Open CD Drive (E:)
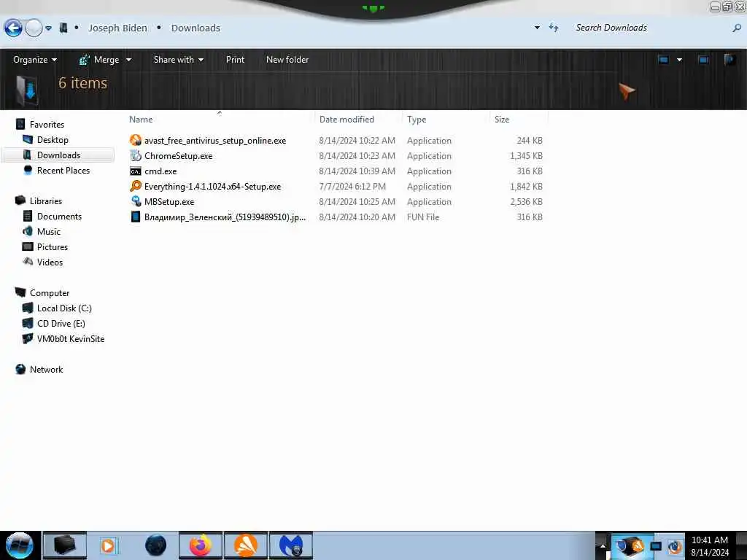 tap(61, 323)
